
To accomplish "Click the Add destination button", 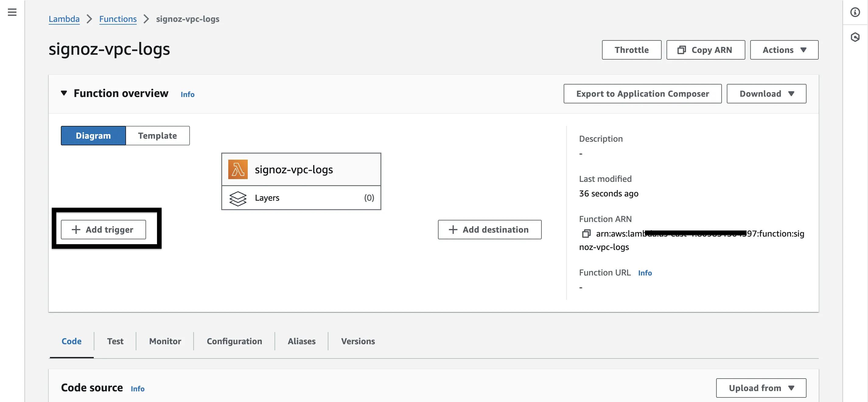I will (490, 230).
